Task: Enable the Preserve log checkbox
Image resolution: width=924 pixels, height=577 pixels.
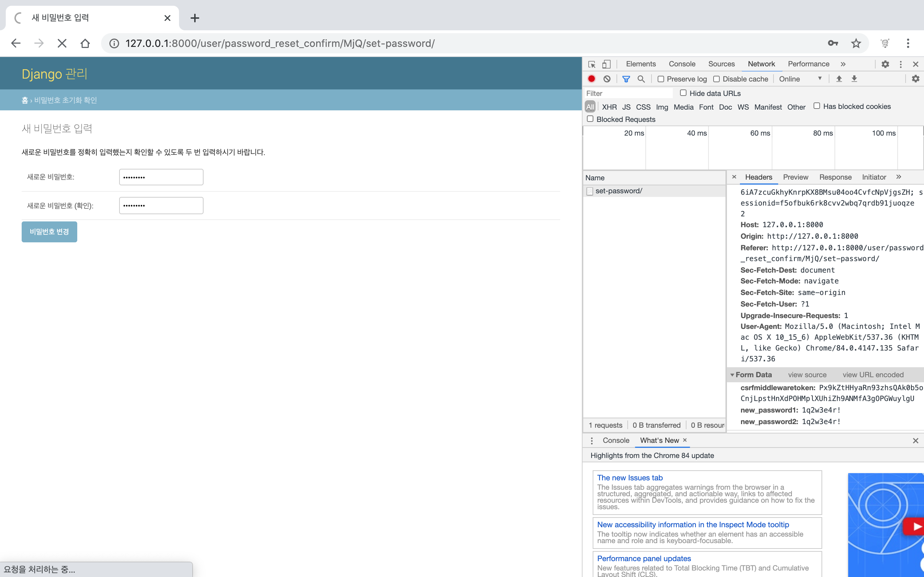Action: 661,79
